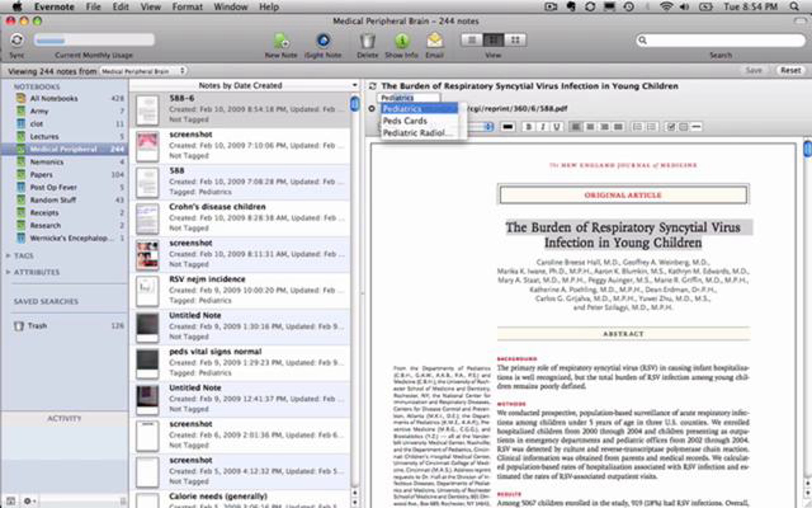Open the Receipts notebook
The height and width of the screenshot is (508, 812).
(x=64, y=213)
